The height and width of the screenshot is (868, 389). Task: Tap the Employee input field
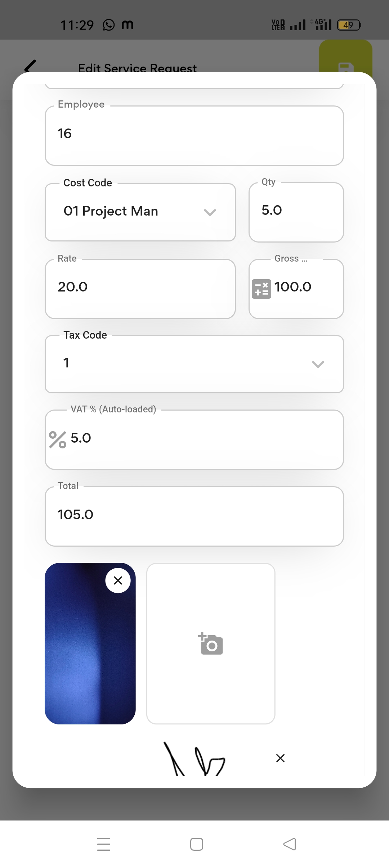[194, 136]
